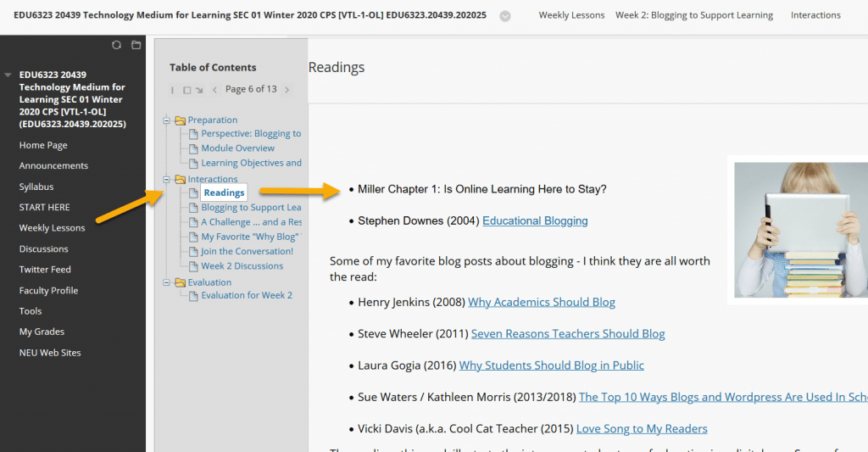868x452 pixels.
Task: Open NEU Web Sites in course menu
Action: 50,352
